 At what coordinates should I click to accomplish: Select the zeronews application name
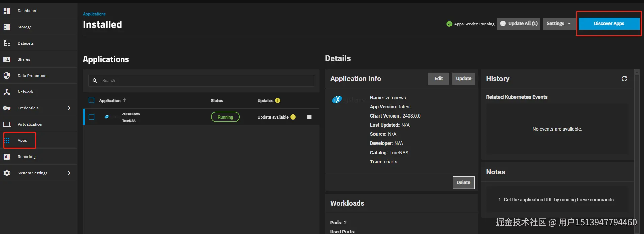131,114
